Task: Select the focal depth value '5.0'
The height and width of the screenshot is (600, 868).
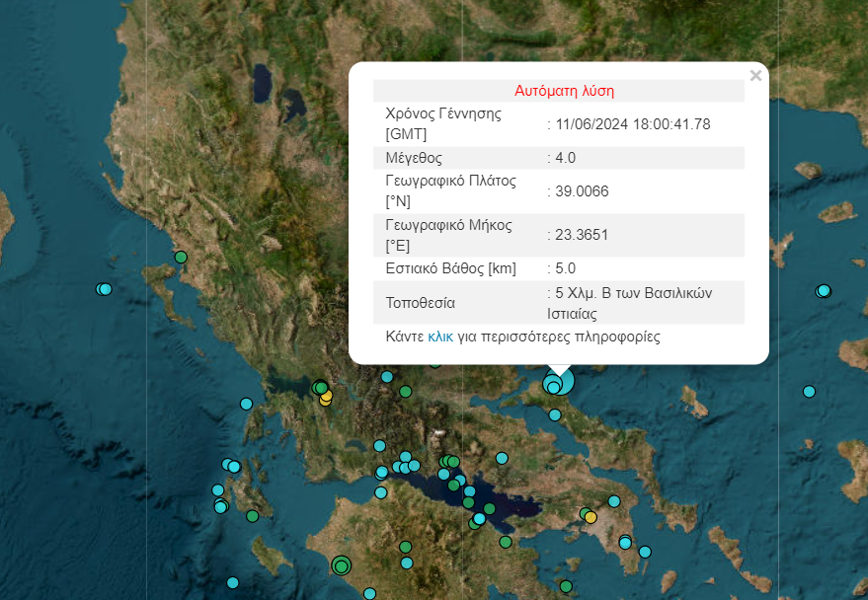Action: click(565, 268)
